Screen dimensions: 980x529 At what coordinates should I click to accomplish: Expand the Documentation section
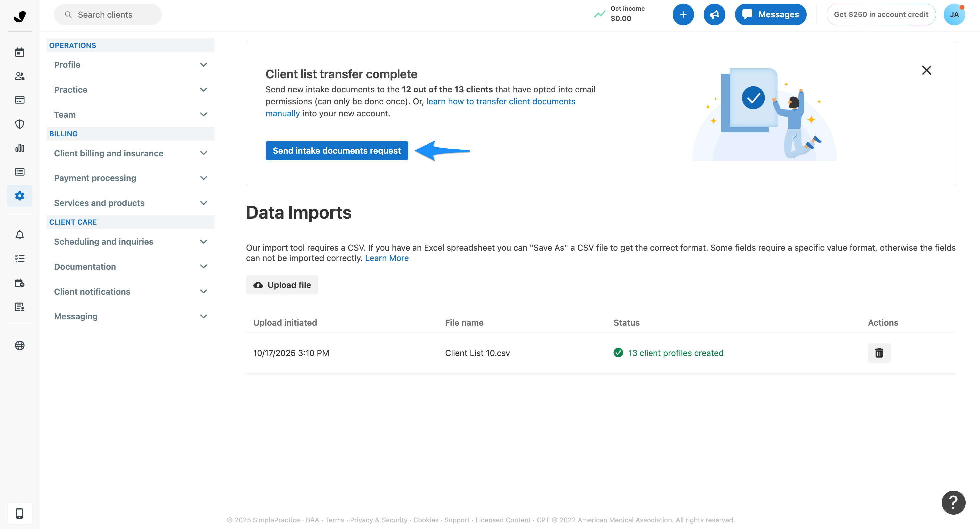[130, 267]
